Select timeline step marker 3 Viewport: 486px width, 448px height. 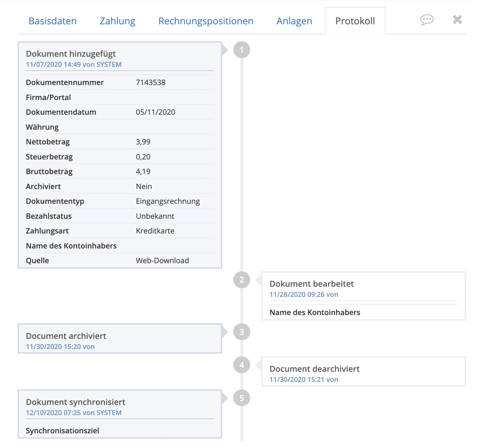(242, 332)
